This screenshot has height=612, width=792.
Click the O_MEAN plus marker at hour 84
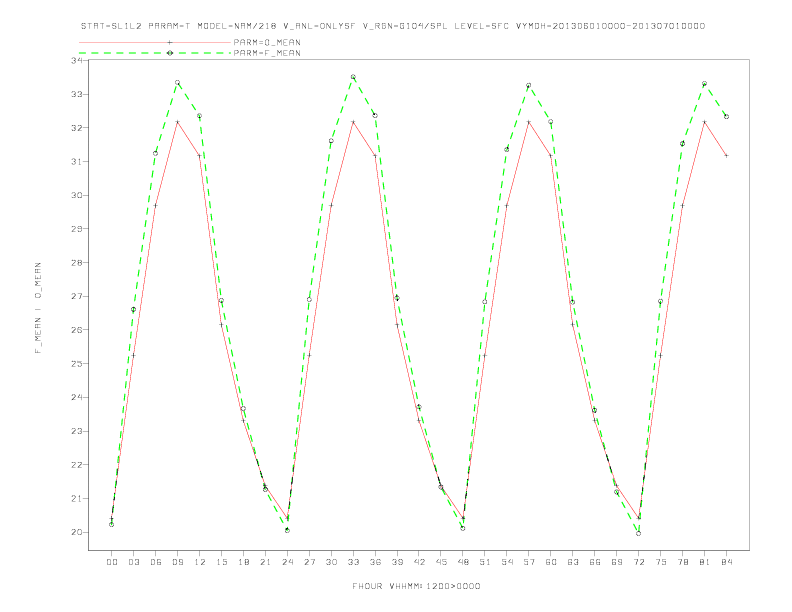[x=726, y=156]
